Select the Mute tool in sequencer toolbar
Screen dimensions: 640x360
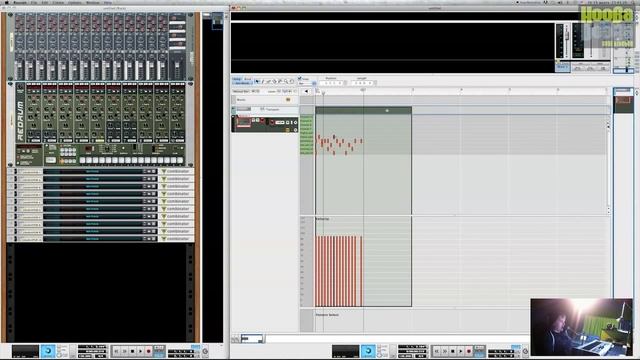[280, 82]
